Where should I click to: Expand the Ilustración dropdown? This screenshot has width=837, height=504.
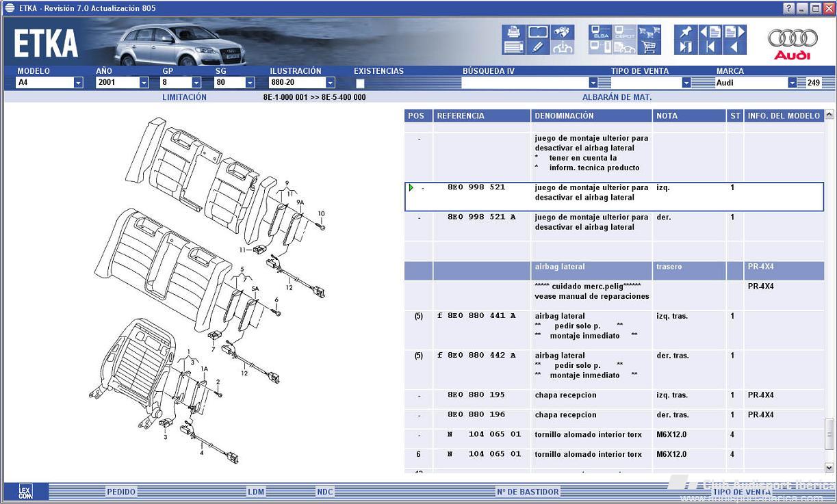click(331, 83)
